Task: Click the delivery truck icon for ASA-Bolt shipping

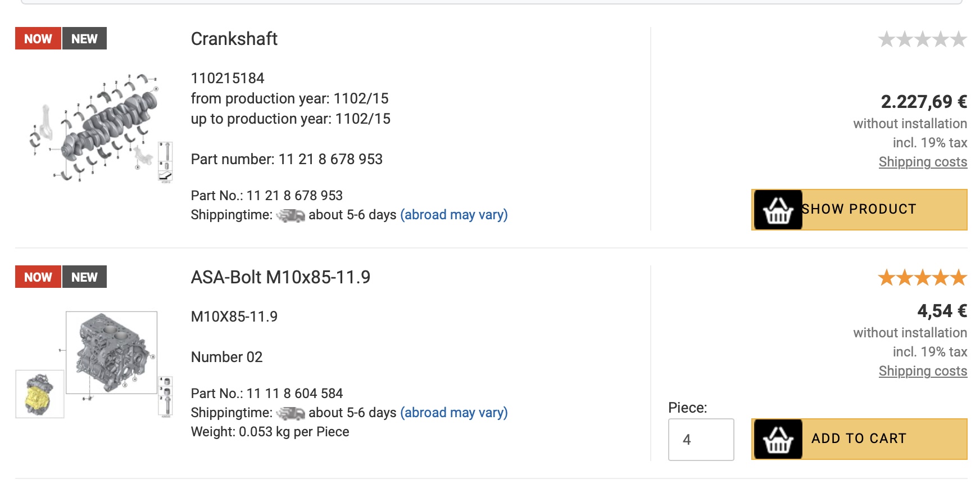Action: pyautogui.click(x=291, y=413)
